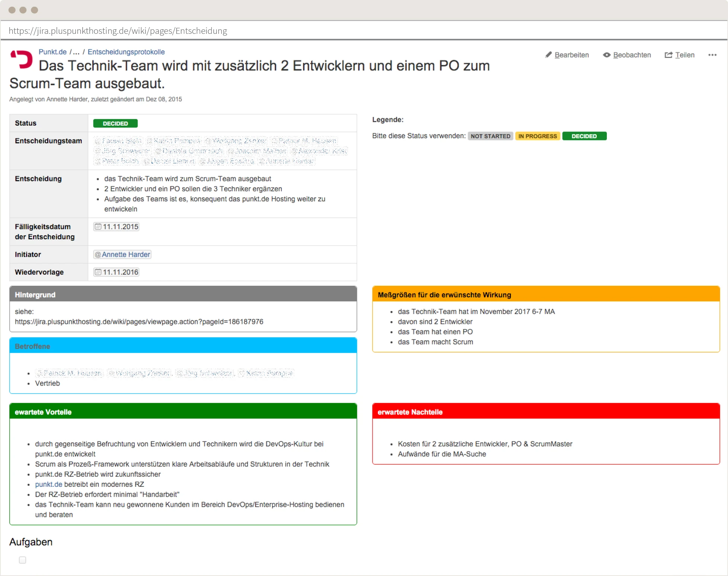Click the 'Aufgaben' section heading
Image resolution: width=728 pixels, height=576 pixels.
(x=31, y=542)
